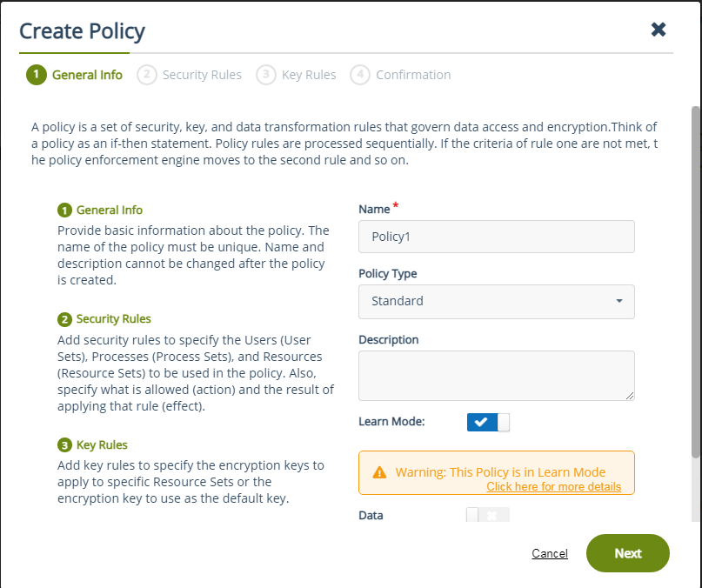Click the step 4 Confirmation circle icon
This screenshot has width=702, height=588.
point(360,75)
